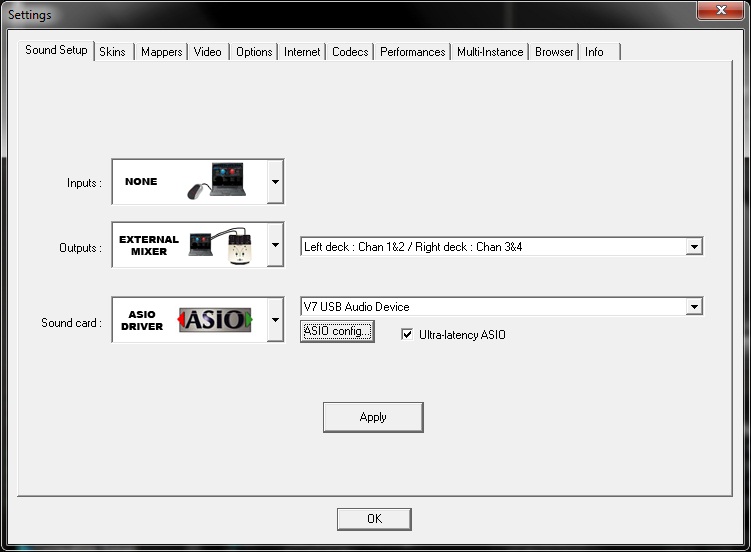
Task: Click the ASIO logo icon
Action: pyautogui.click(x=215, y=319)
